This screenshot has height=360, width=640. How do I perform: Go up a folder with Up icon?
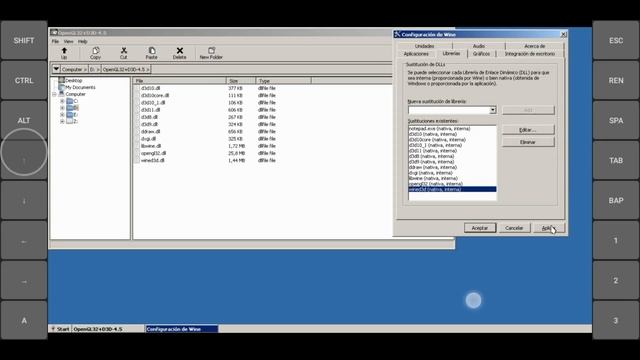tap(64, 53)
